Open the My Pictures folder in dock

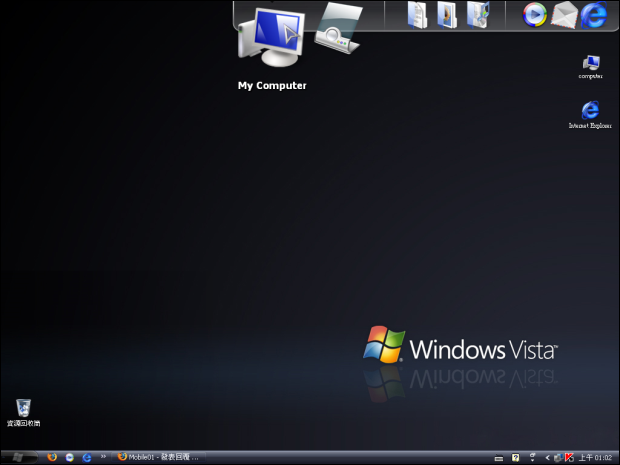(x=447, y=15)
